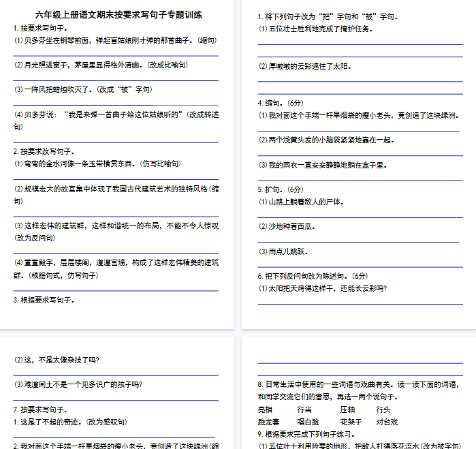Click the word 跑龙套

pos(269,422)
